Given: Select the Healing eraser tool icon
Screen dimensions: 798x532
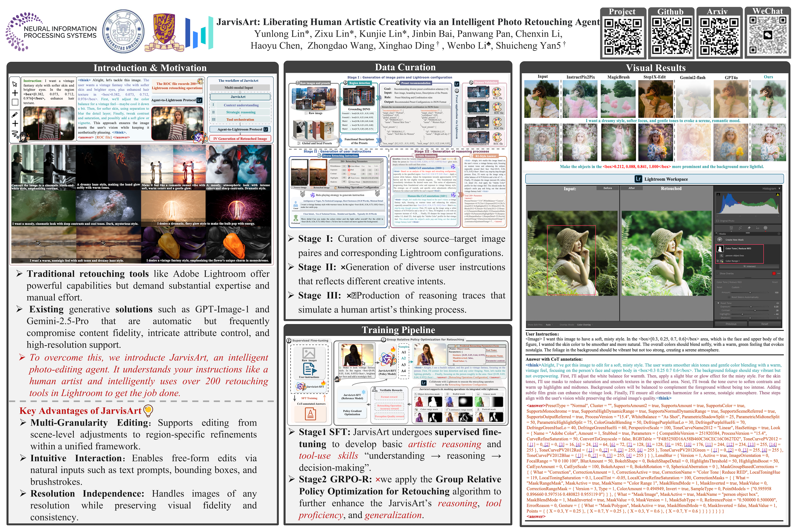Looking at the screenshot, I should (x=749, y=228).
